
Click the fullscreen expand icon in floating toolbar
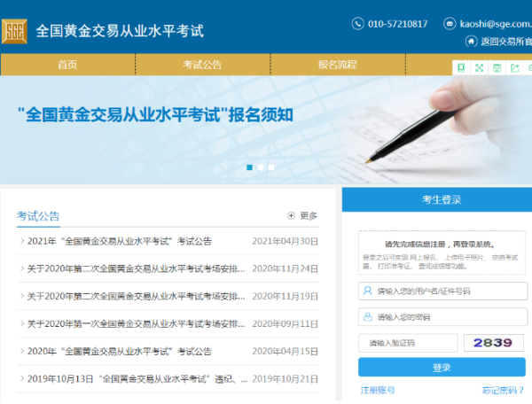click(x=480, y=67)
